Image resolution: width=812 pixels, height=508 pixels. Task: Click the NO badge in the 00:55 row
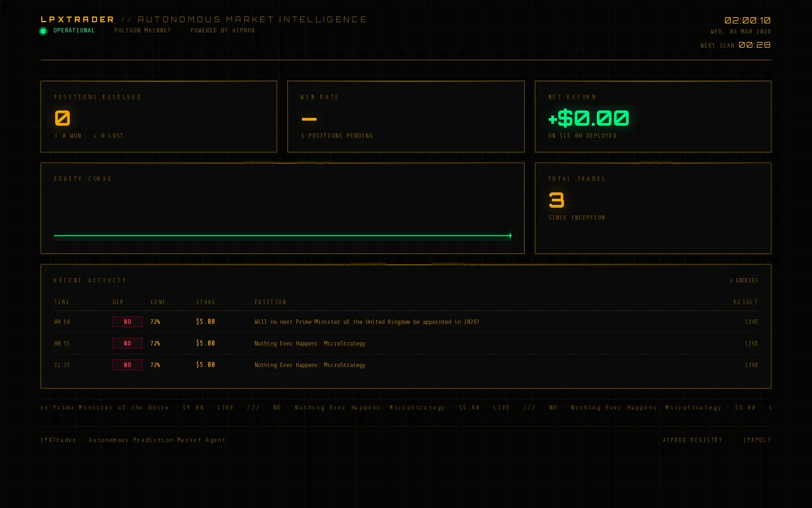point(128,344)
